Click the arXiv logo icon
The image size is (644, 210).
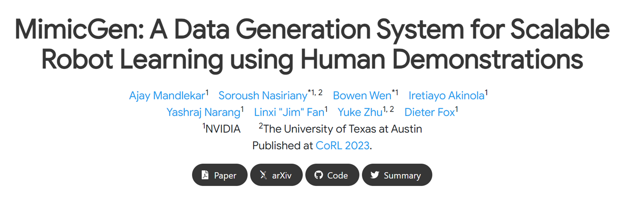pos(263,175)
